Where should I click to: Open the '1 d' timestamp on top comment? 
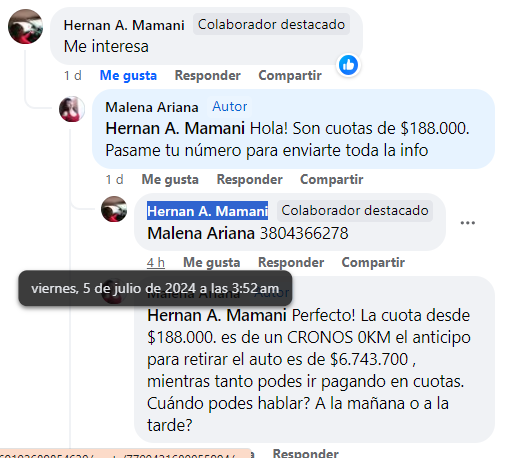(x=73, y=75)
